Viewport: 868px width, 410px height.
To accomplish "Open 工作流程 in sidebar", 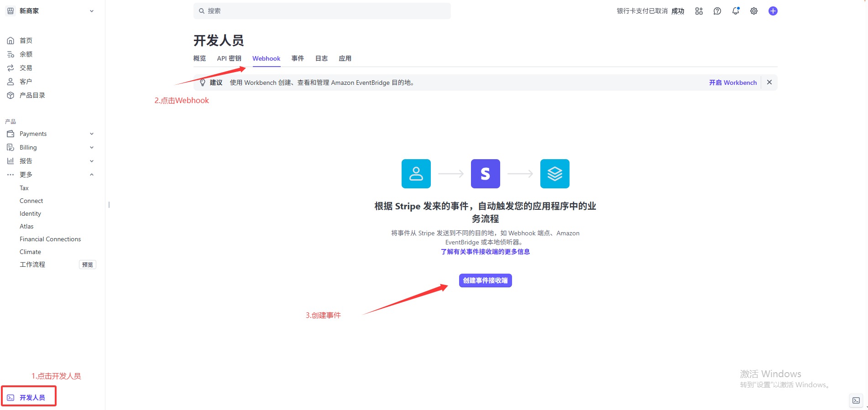I will pos(32,265).
